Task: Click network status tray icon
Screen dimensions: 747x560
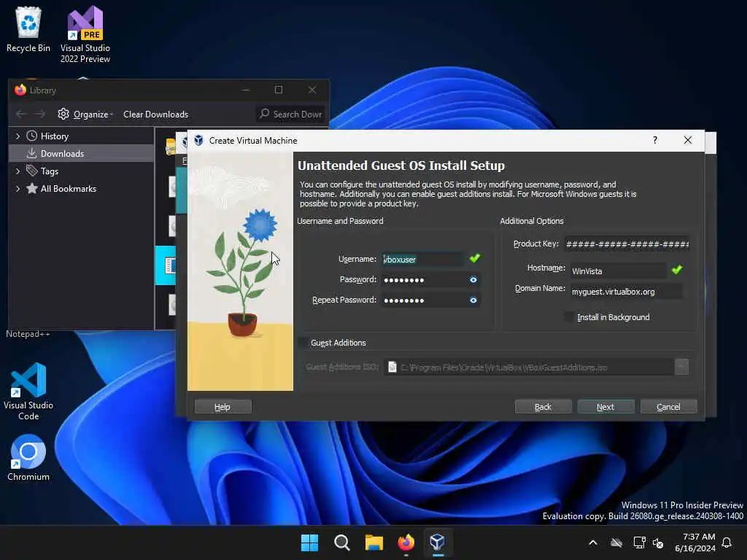Action: pos(639,542)
